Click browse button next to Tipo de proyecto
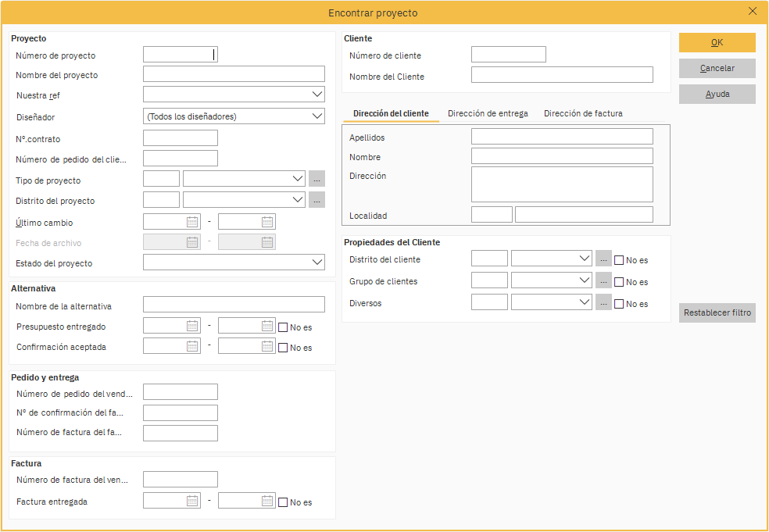The width and height of the screenshot is (769, 532). [317, 179]
